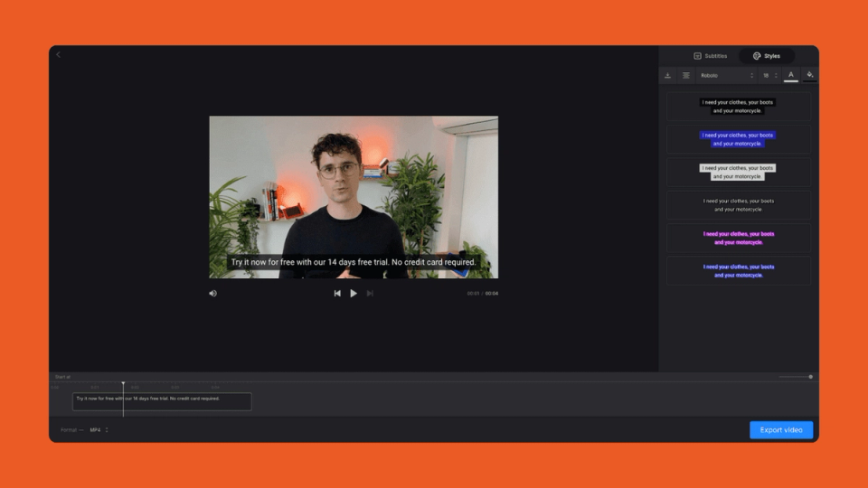The width and height of the screenshot is (868, 488).
Task: Open the MP4 format dropdown
Action: 99,430
